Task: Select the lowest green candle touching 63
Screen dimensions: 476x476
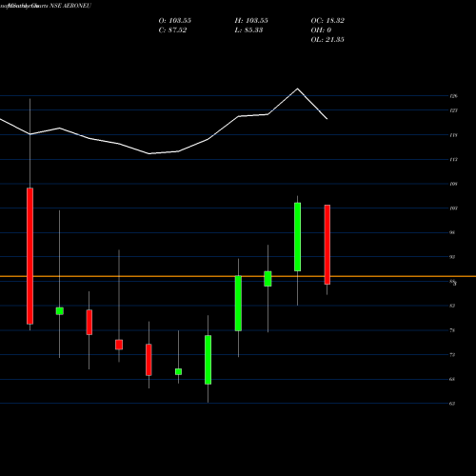Action: coord(208,360)
